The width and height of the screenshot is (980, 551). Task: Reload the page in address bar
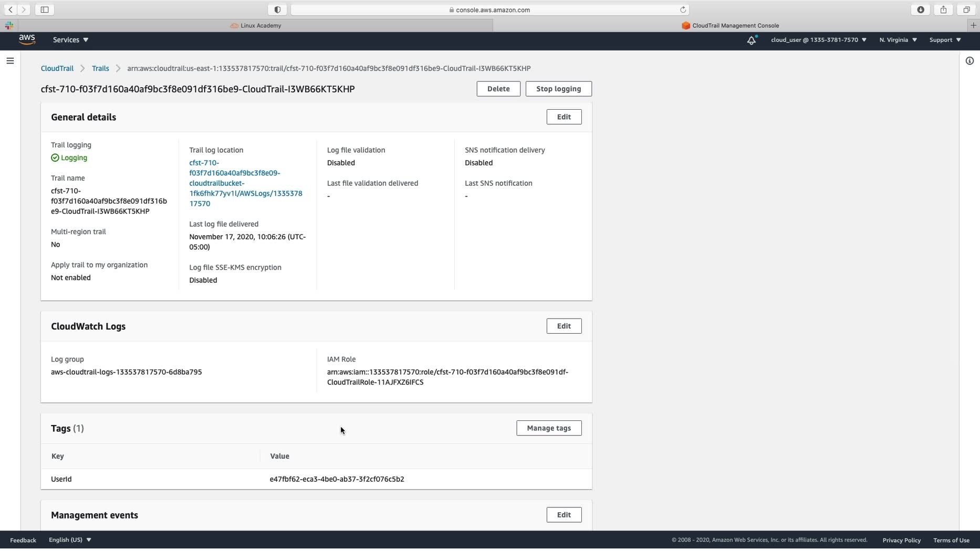click(683, 9)
